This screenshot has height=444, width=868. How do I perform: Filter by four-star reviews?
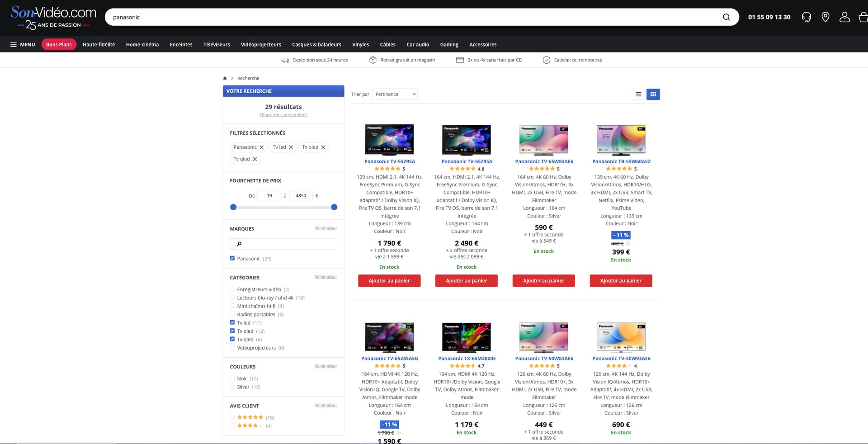(232, 425)
